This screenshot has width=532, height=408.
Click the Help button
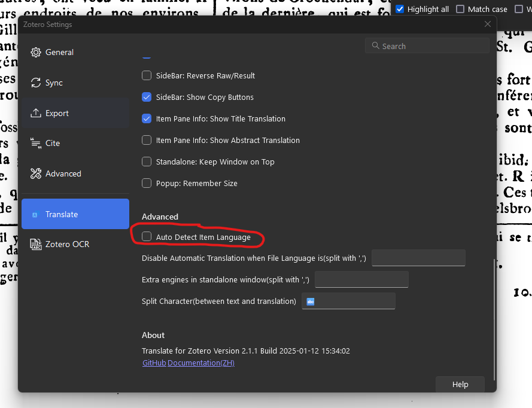pos(460,384)
